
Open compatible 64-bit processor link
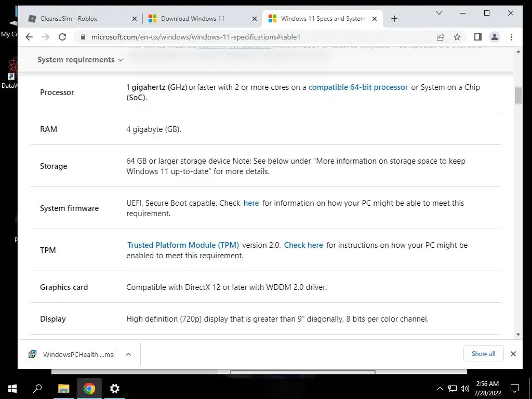click(x=358, y=87)
